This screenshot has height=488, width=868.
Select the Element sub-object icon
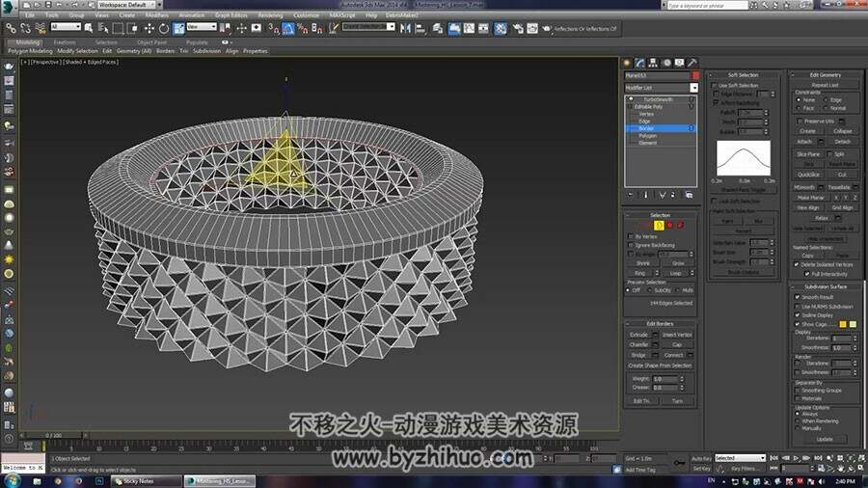(680, 225)
